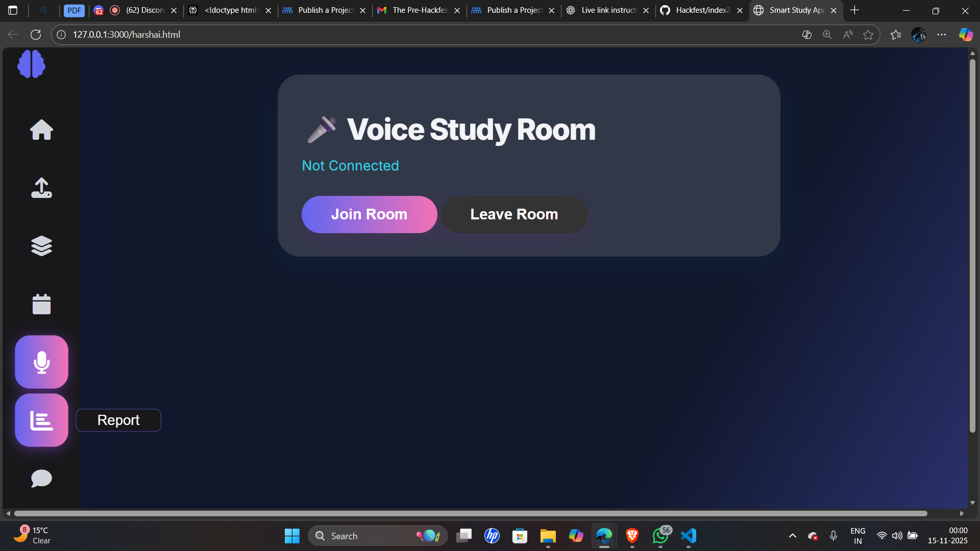The height and width of the screenshot is (551, 980).
Task: Click the page refresh icon
Action: (x=36, y=34)
